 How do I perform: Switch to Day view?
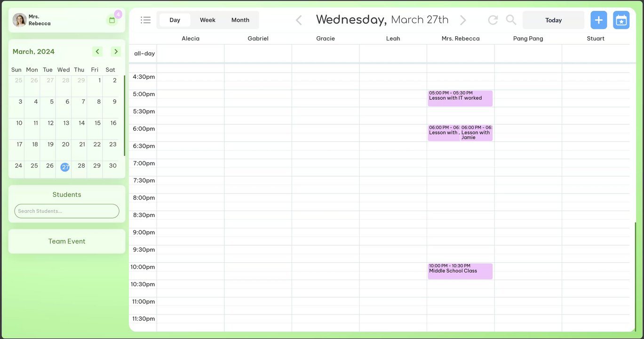click(x=175, y=20)
